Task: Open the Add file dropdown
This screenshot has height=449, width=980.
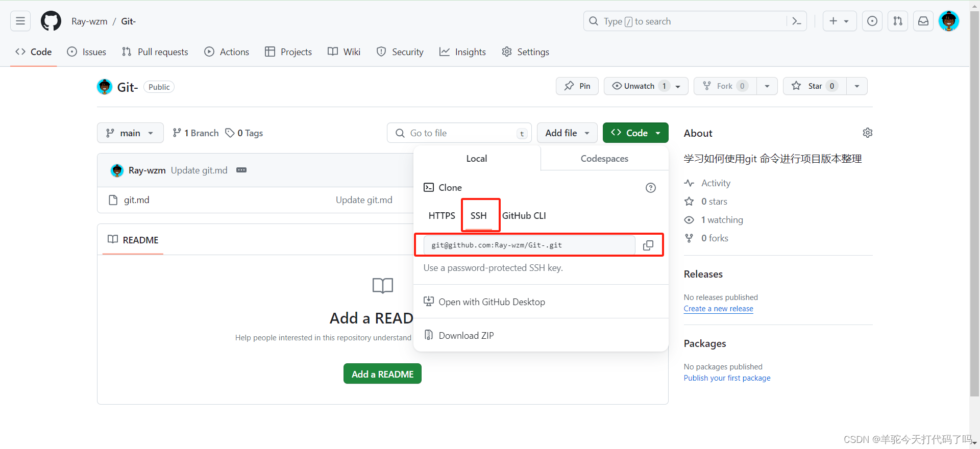Action: [x=567, y=133]
